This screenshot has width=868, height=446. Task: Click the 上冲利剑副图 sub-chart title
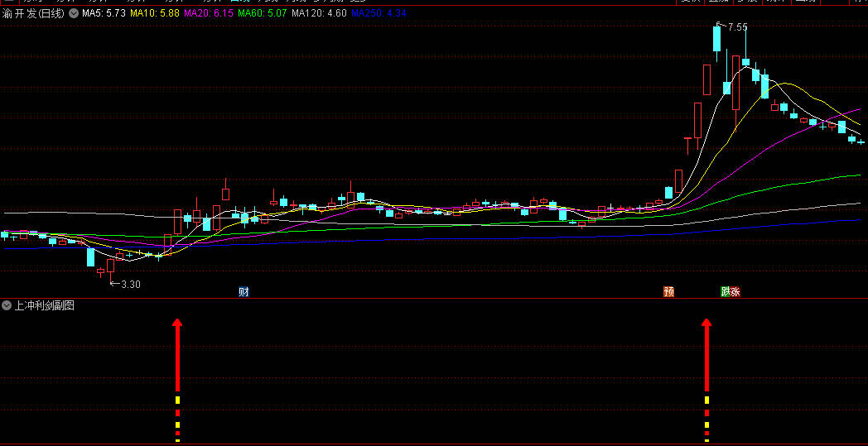click(x=44, y=305)
